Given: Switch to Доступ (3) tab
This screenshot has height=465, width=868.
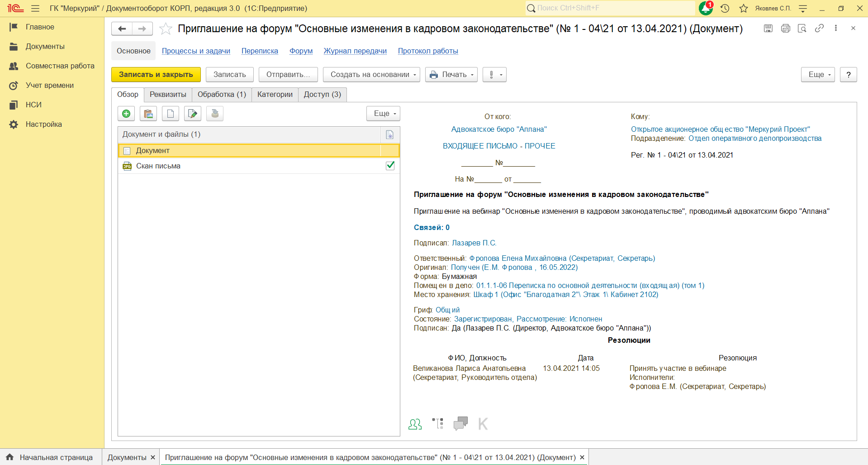Looking at the screenshot, I should click(323, 95).
